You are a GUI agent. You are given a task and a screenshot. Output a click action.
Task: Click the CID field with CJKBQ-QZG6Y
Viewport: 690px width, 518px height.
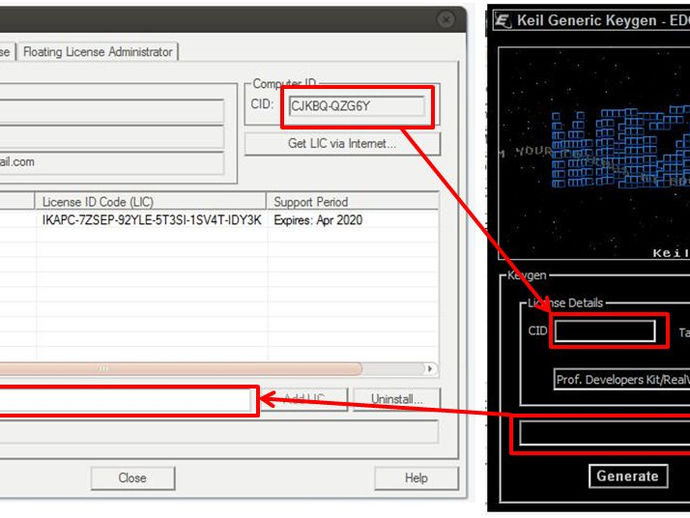coord(356,106)
